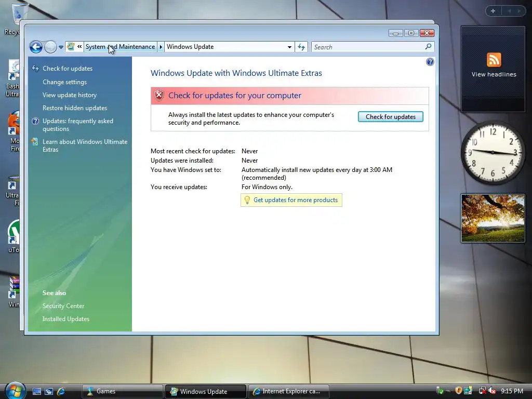Maximize the Windows Update window

click(x=411, y=33)
